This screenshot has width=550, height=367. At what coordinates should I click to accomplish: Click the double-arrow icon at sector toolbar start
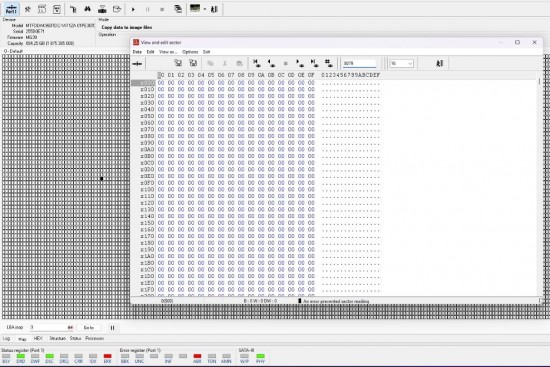pyautogui.click(x=138, y=64)
